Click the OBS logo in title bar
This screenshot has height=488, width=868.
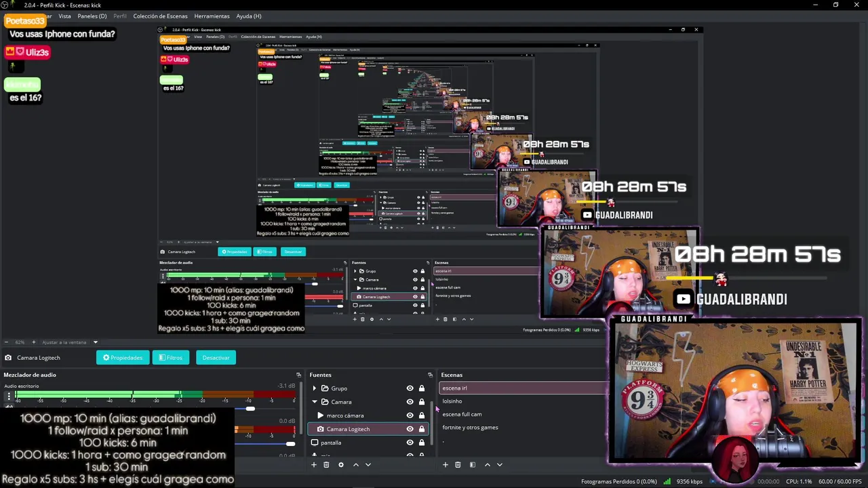pos(5,5)
